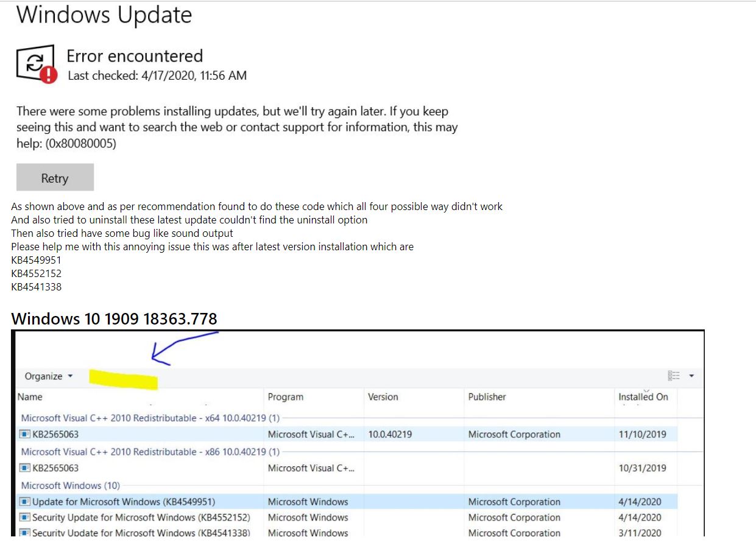
Task: Click the 4/14/2020 date in the KB4549951 row
Action: pos(640,502)
